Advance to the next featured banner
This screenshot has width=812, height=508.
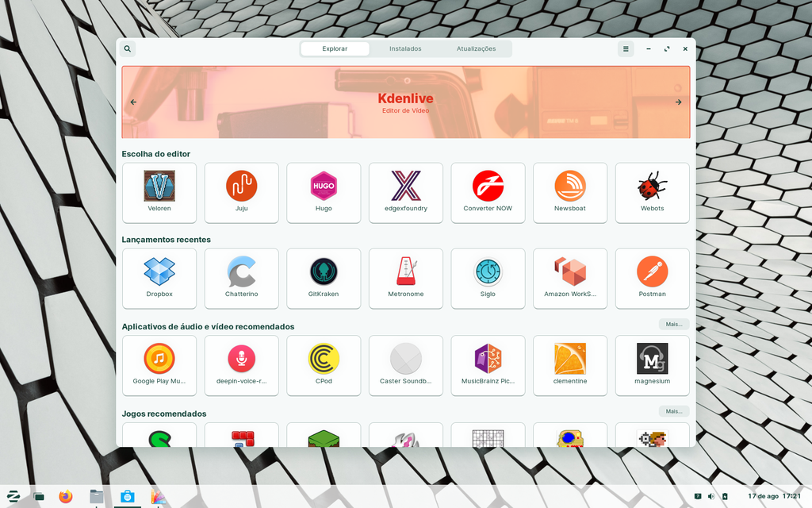tap(679, 102)
